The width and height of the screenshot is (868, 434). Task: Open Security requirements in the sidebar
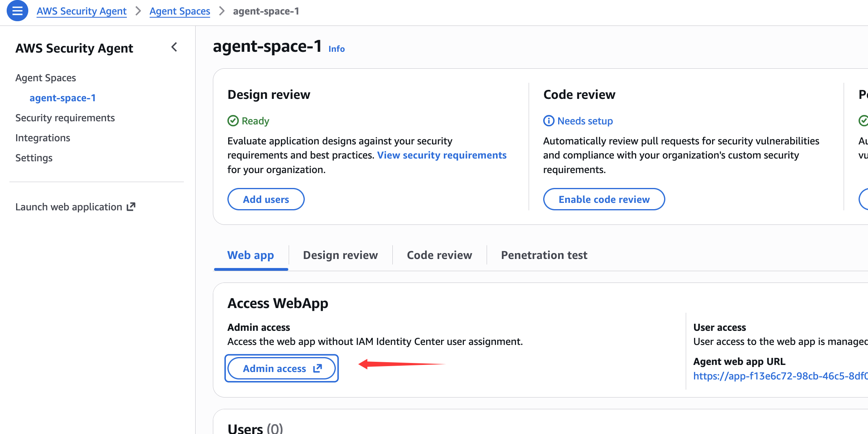(65, 118)
